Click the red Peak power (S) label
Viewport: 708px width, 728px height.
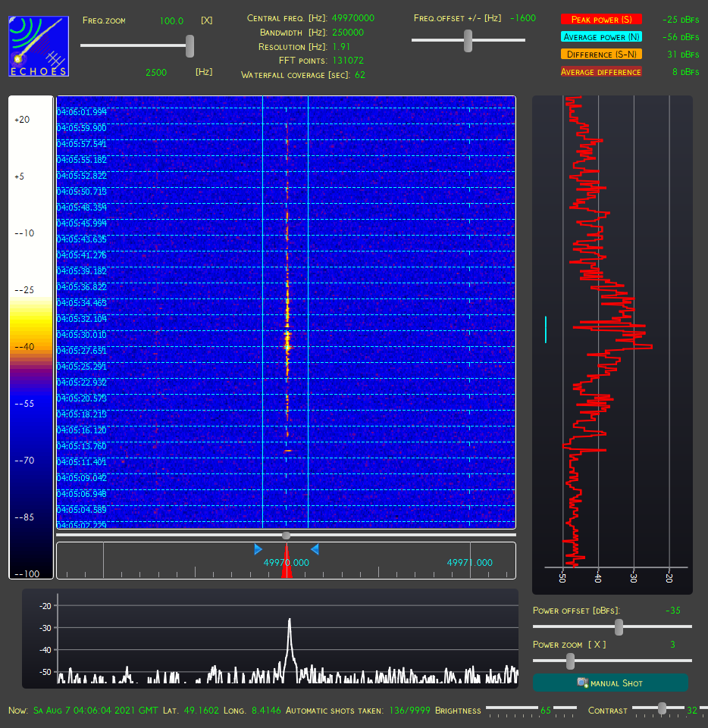point(601,20)
